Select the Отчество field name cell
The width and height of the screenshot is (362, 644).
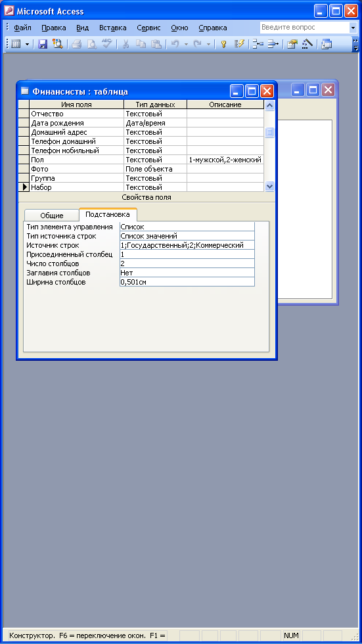coord(76,114)
